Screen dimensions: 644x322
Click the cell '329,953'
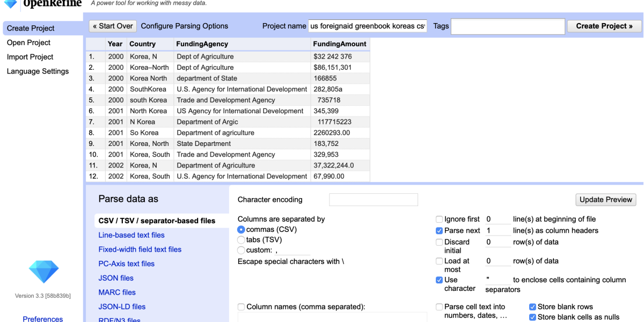[x=340, y=155]
